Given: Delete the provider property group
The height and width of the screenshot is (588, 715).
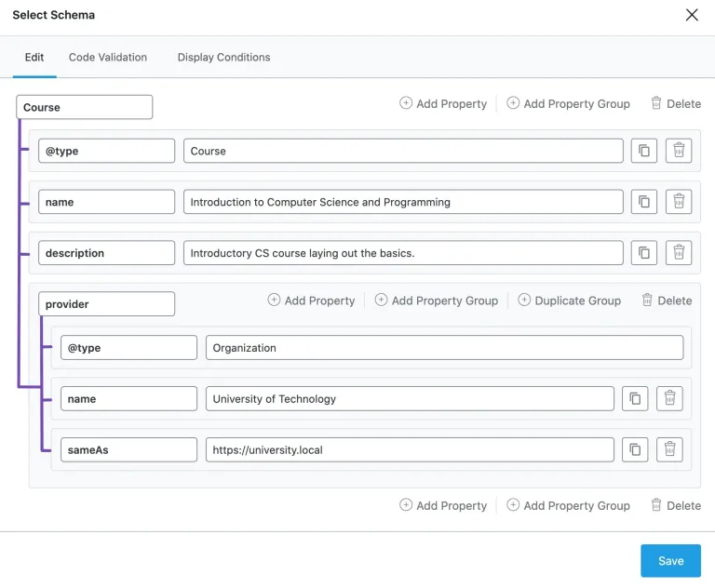Looking at the screenshot, I should point(667,301).
